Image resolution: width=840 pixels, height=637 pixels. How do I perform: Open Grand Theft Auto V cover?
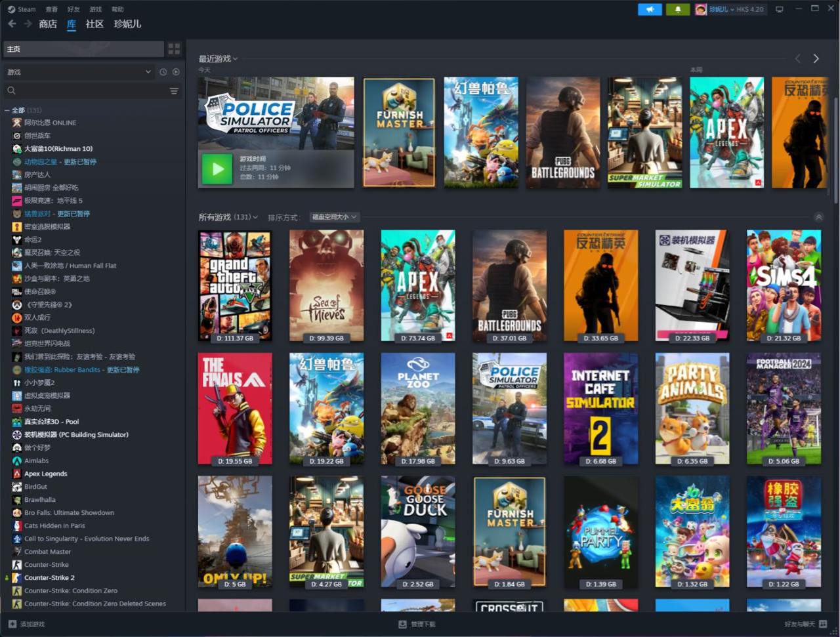click(235, 285)
